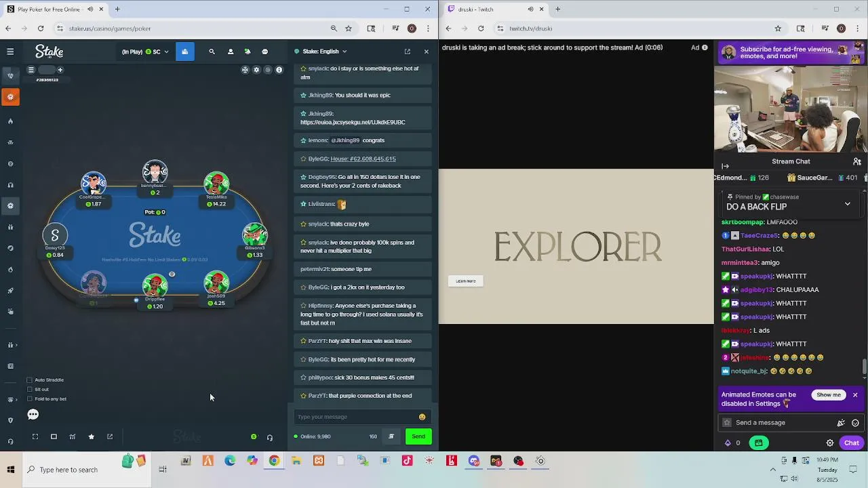Click the emoji icon in Stake chat input
868x488 pixels.
[422, 417]
